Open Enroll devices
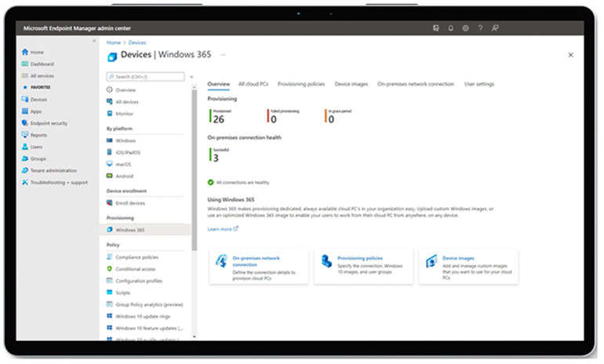Viewport: 604px width, 364px height. [x=126, y=203]
